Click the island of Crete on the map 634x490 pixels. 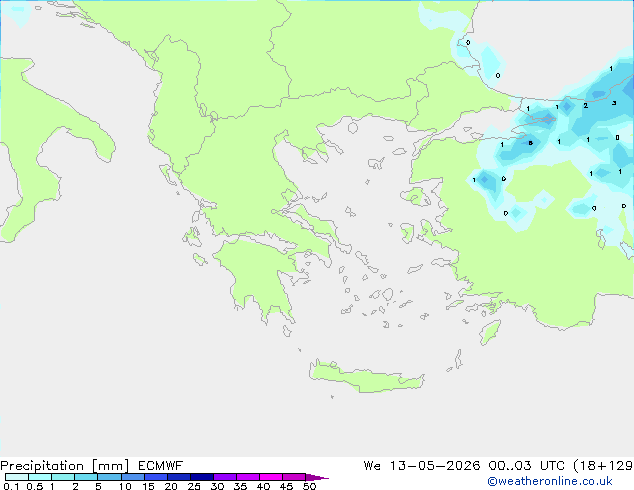click(x=366, y=377)
